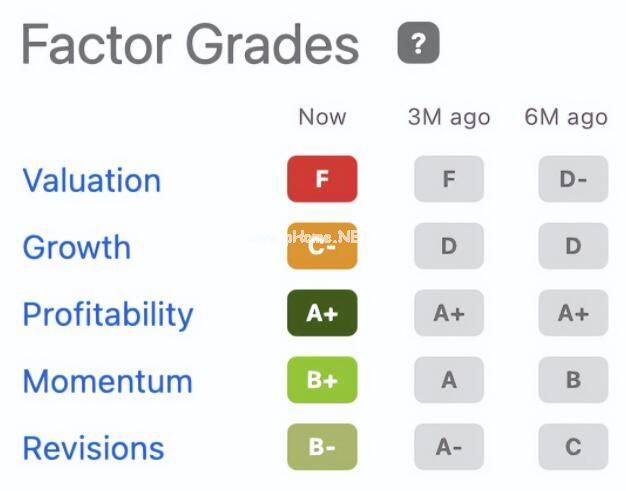Open the Growth factor link
Viewport: 626px width, 491px height.
pos(77,247)
